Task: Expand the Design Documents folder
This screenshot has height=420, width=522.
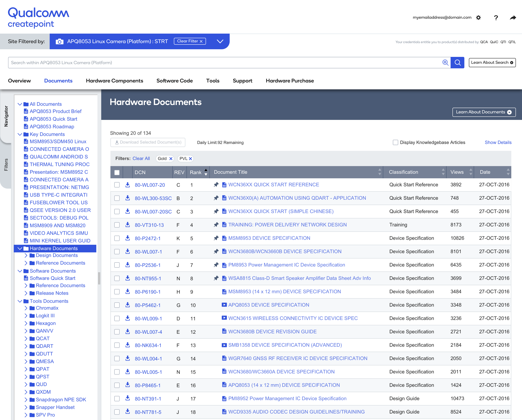Action: (26, 255)
